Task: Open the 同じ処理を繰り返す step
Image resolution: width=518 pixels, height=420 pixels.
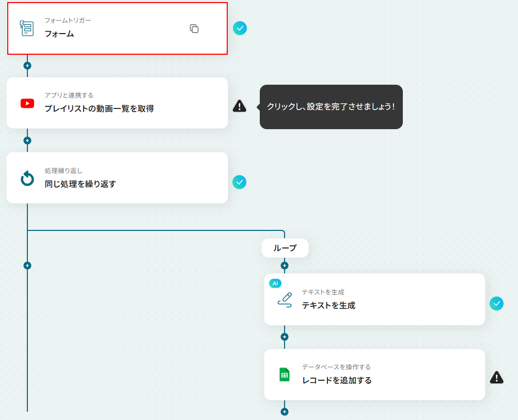Action: (x=117, y=178)
